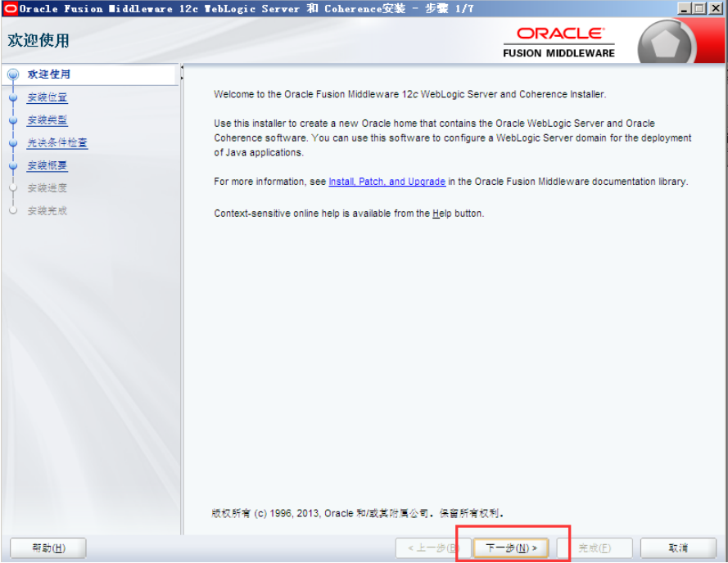
Task: Click the 'Welcome to the Oracle Fusion Middleware' sentence
Action: (410, 94)
